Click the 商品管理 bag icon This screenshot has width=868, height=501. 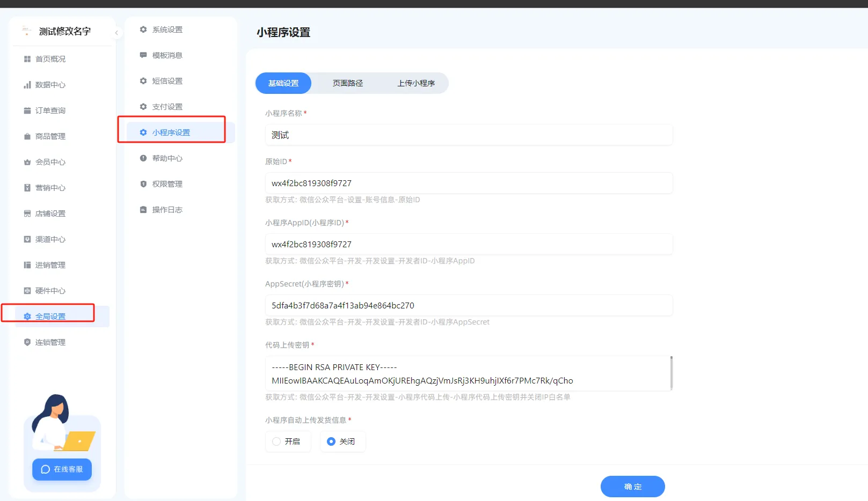tap(27, 136)
